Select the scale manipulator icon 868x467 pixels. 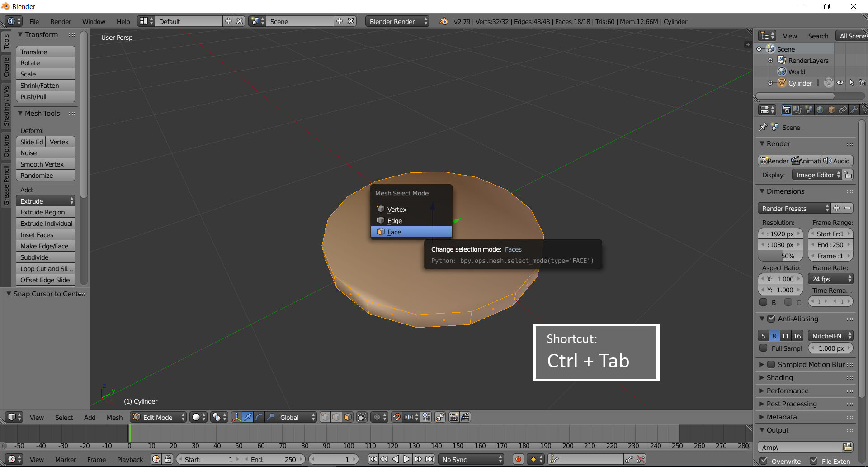(270, 417)
